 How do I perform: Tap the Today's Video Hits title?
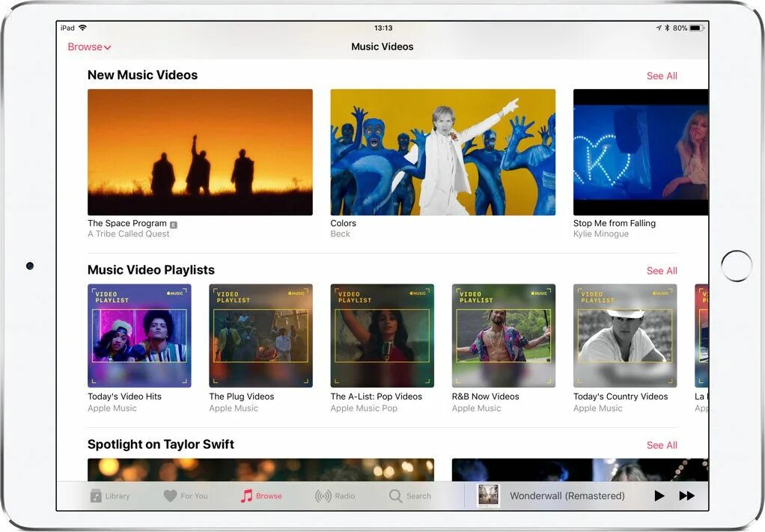pyautogui.click(x=124, y=397)
